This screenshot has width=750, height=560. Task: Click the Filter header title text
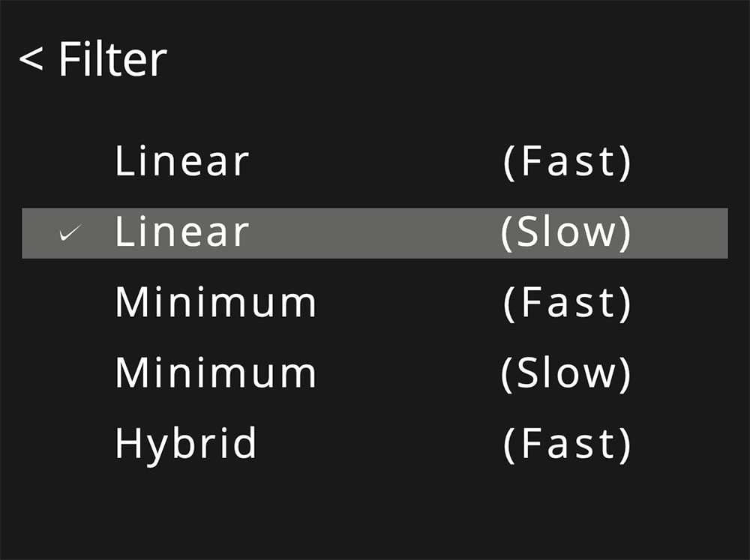(x=112, y=59)
